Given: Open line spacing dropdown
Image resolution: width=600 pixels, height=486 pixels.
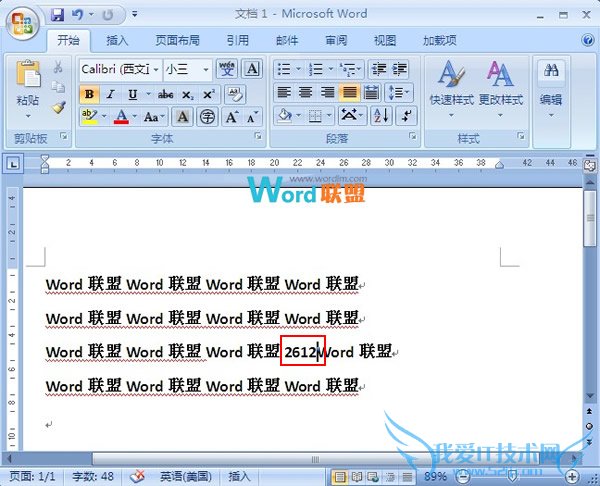Looking at the screenshot, I should (x=398, y=92).
